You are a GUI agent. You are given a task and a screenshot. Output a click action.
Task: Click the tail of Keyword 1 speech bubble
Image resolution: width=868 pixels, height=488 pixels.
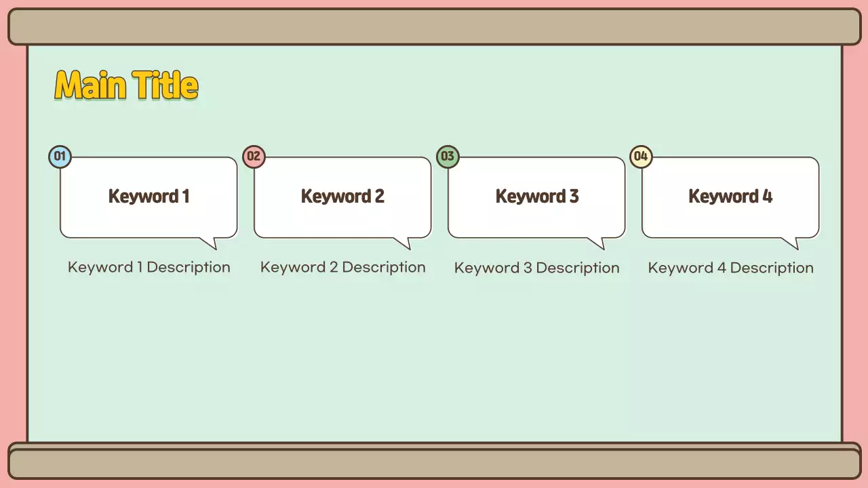tap(210, 242)
